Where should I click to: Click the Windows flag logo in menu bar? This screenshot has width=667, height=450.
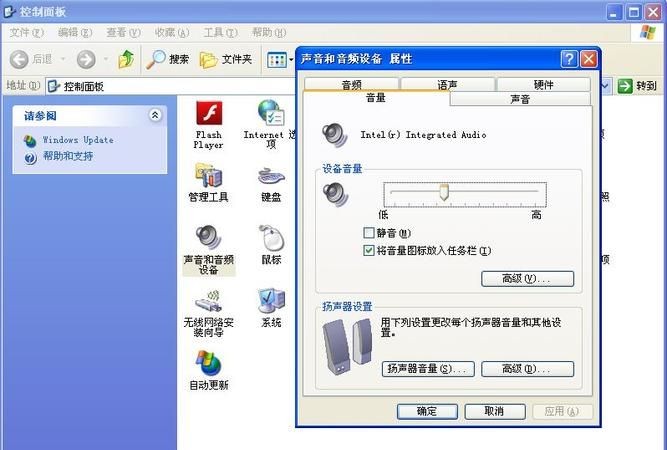pos(647,32)
